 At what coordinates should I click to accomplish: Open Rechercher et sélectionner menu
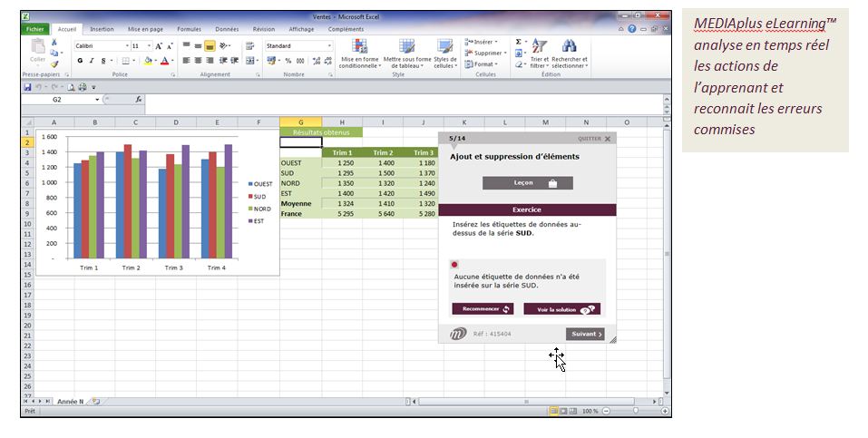[570, 54]
